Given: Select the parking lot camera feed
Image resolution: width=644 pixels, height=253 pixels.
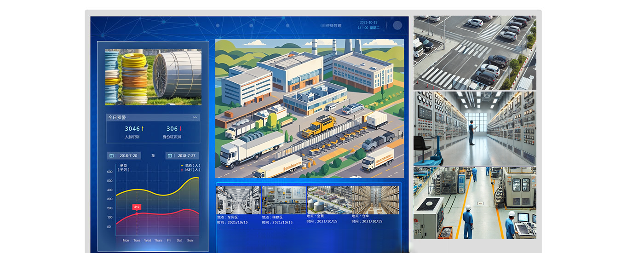Looking at the screenshot, I should coord(474,52).
